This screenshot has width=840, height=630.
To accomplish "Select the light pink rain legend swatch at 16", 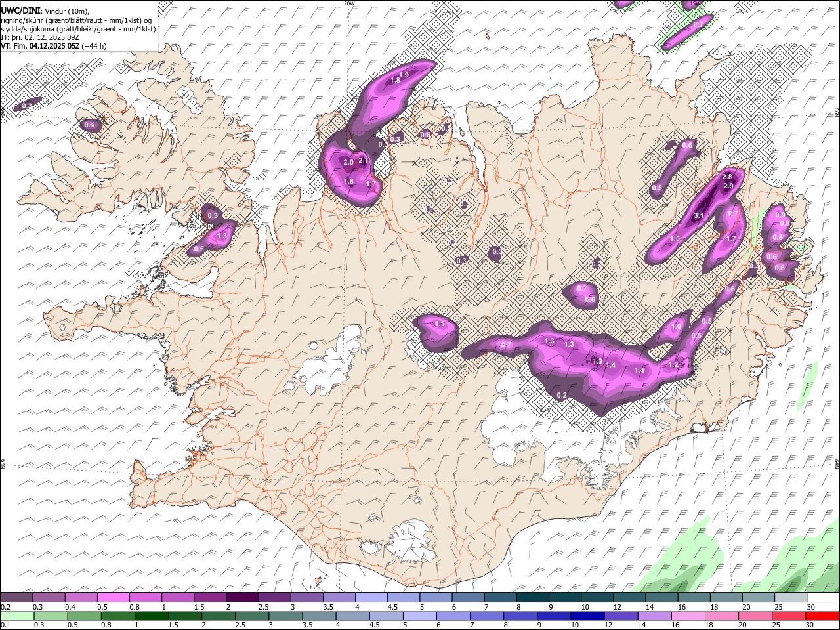I will [687, 616].
